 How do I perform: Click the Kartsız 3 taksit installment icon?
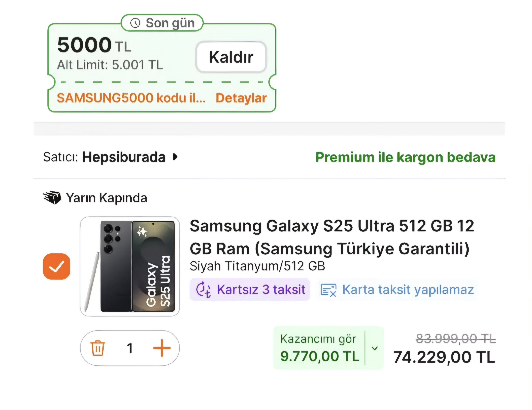pyautogui.click(x=203, y=290)
